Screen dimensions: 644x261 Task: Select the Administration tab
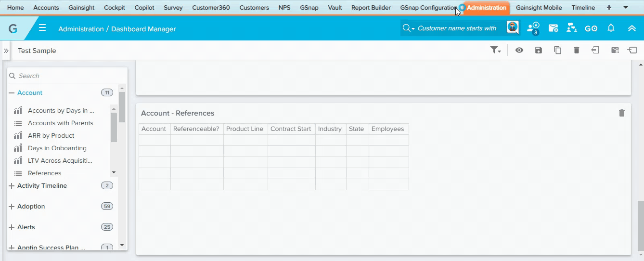pos(487,8)
